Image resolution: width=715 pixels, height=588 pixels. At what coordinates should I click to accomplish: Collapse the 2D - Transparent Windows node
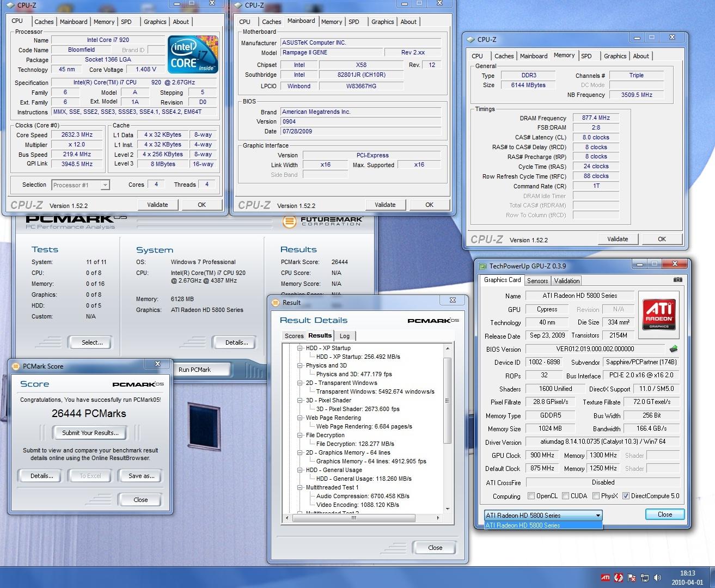[x=300, y=383]
